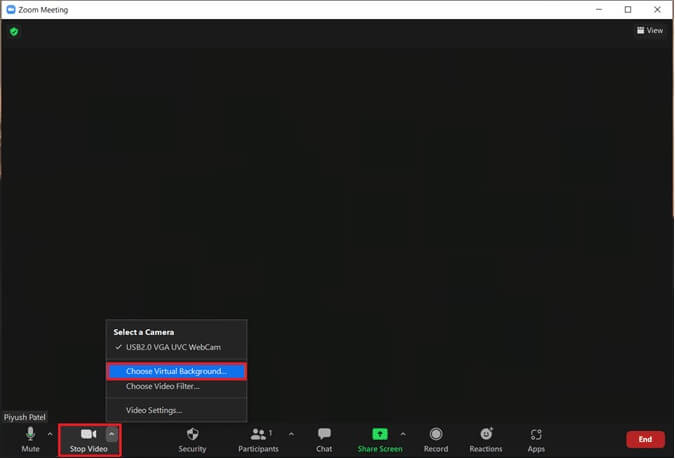The width and height of the screenshot is (675, 459).
Task: Choose Virtual Background menu item
Action: [x=176, y=371]
